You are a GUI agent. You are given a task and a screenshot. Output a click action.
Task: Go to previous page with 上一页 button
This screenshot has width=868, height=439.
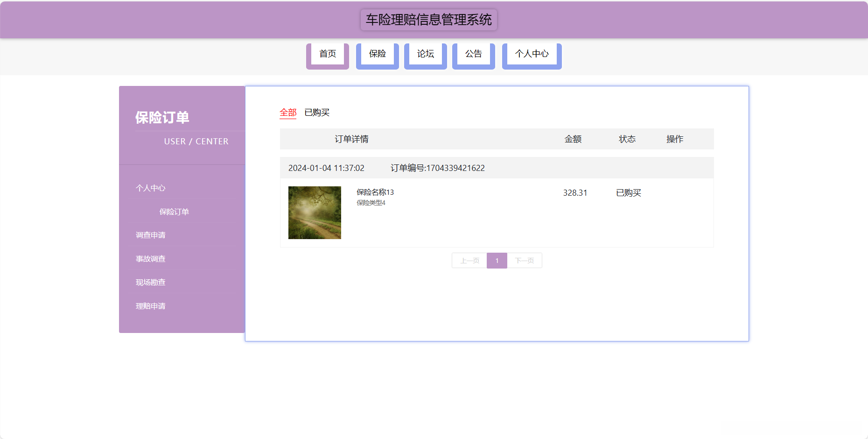[469, 261]
